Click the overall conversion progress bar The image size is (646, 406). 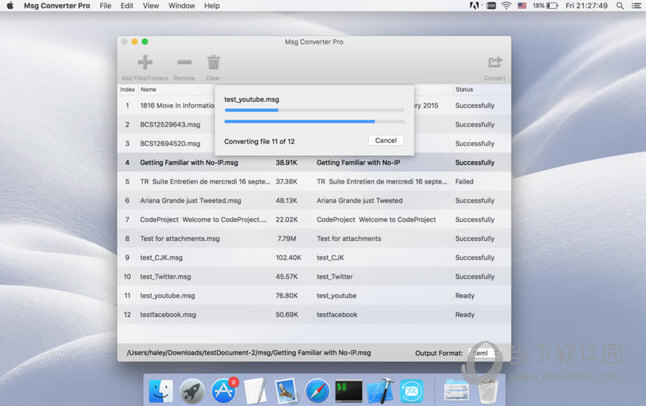pyautogui.click(x=313, y=121)
